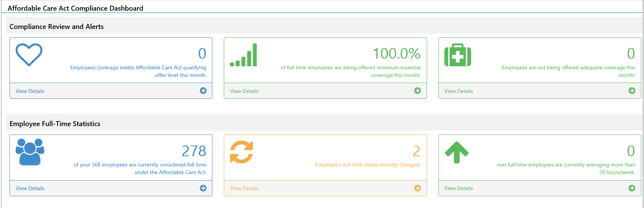Click the blue arrow circle in the qualifying offer card
The image size is (644, 208).
pos(203,91)
